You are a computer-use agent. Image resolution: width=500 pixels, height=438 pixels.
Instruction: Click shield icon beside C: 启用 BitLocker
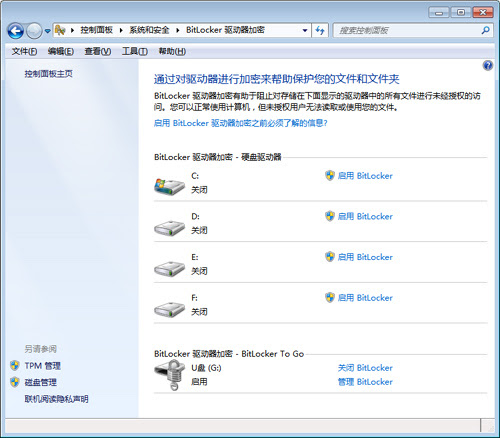tap(330, 175)
